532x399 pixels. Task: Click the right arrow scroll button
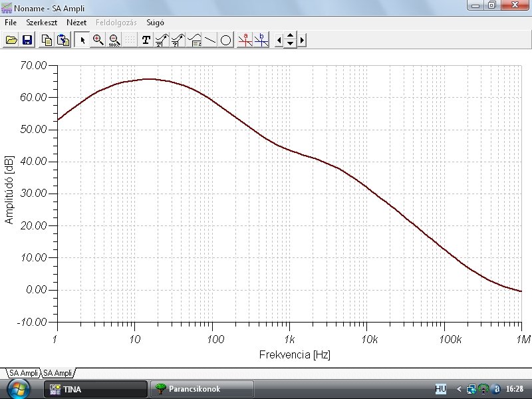click(x=302, y=41)
